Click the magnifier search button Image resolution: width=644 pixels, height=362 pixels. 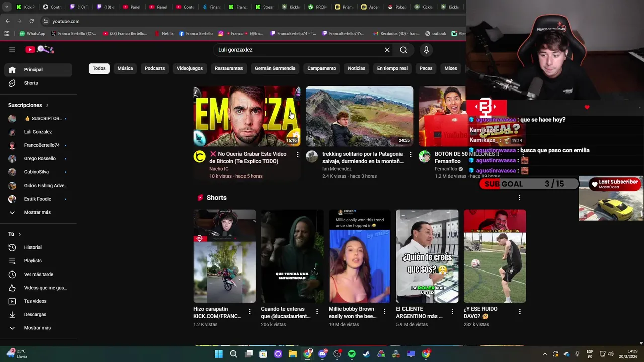(x=404, y=50)
